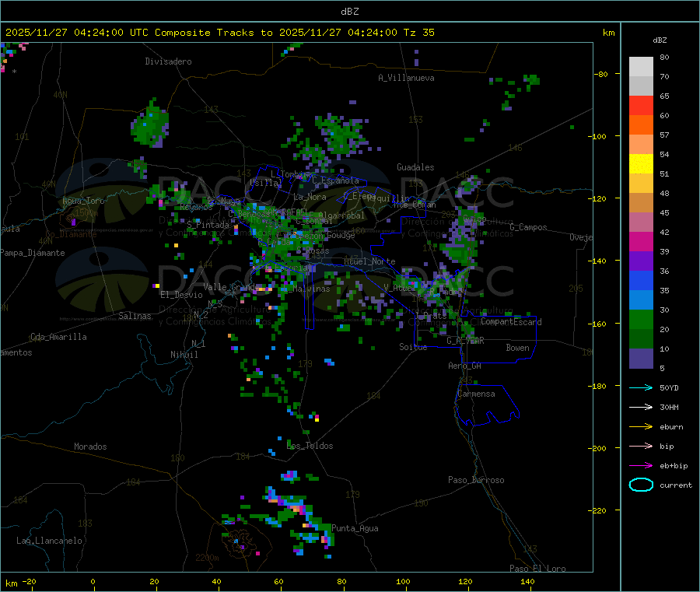Click the 'Bowen' map label
700x592 pixels.
[x=518, y=348]
